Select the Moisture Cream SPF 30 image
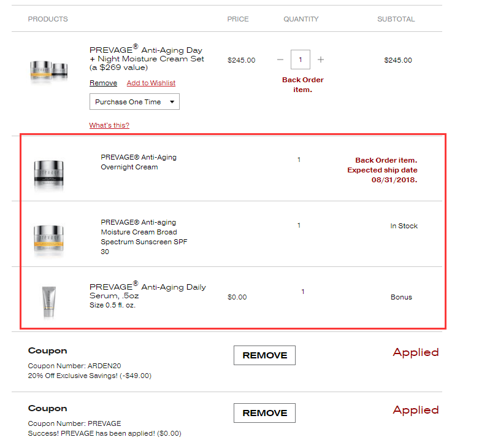The image size is (479, 448). click(x=49, y=237)
